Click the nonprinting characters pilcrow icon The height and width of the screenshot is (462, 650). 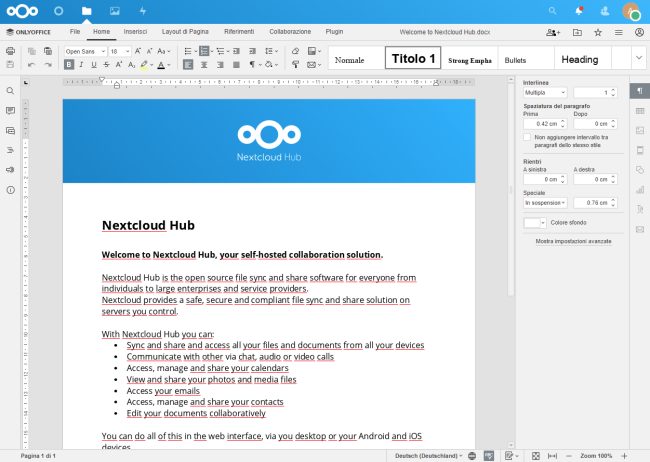coord(252,65)
